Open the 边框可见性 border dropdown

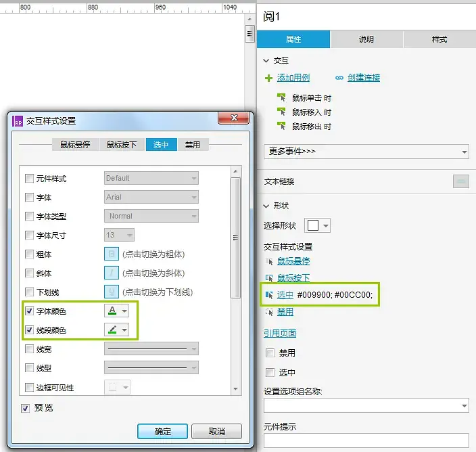click(x=117, y=387)
